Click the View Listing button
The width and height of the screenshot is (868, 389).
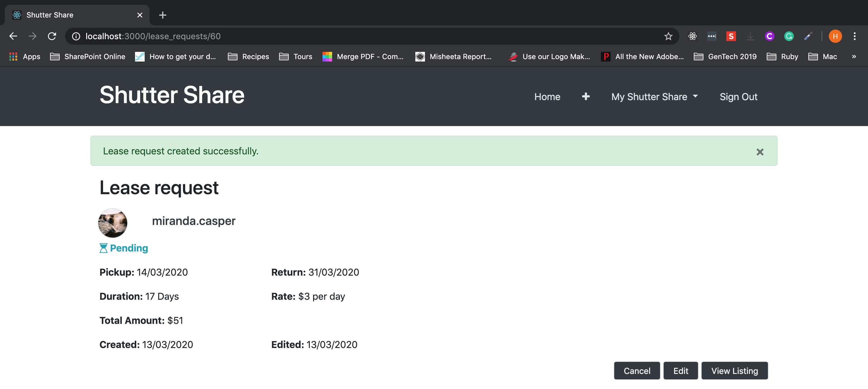coord(734,371)
